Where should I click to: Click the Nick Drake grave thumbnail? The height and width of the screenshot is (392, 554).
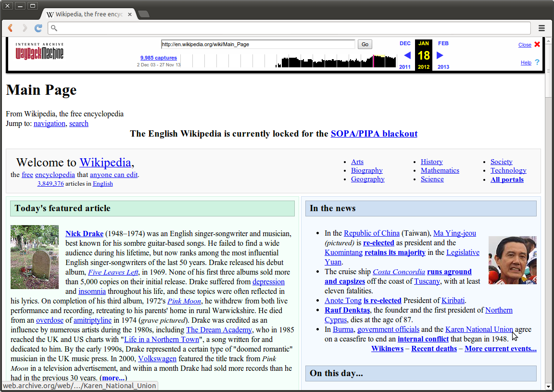coord(35,257)
